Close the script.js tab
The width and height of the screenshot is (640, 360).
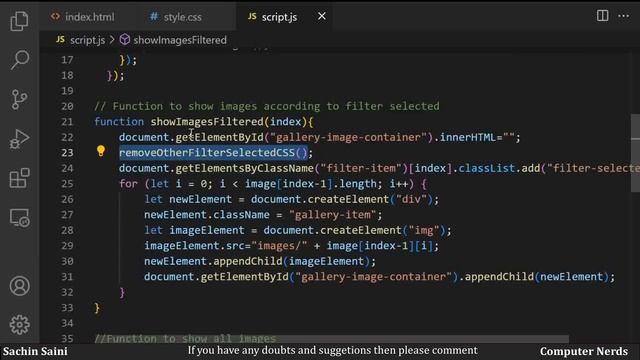(322, 16)
